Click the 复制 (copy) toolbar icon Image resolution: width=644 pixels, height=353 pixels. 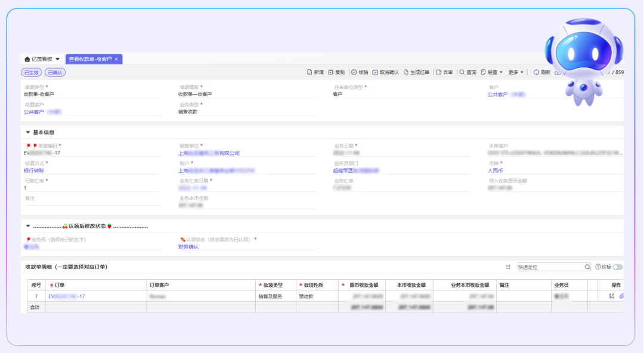331,72
